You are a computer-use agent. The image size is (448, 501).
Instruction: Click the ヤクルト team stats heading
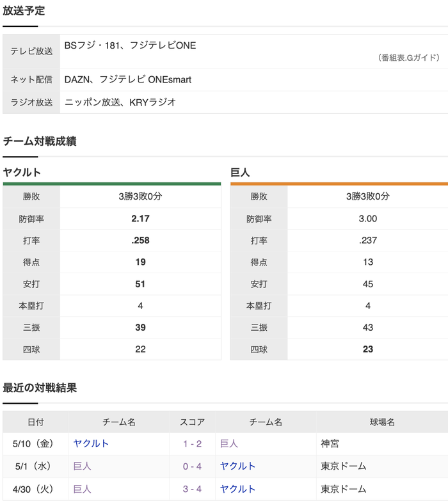(x=22, y=173)
